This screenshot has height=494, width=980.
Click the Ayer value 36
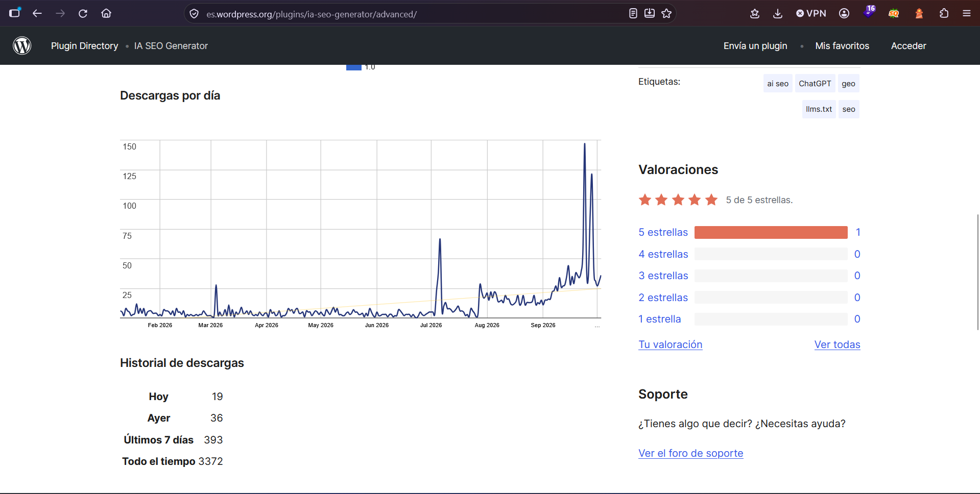(x=217, y=418)
